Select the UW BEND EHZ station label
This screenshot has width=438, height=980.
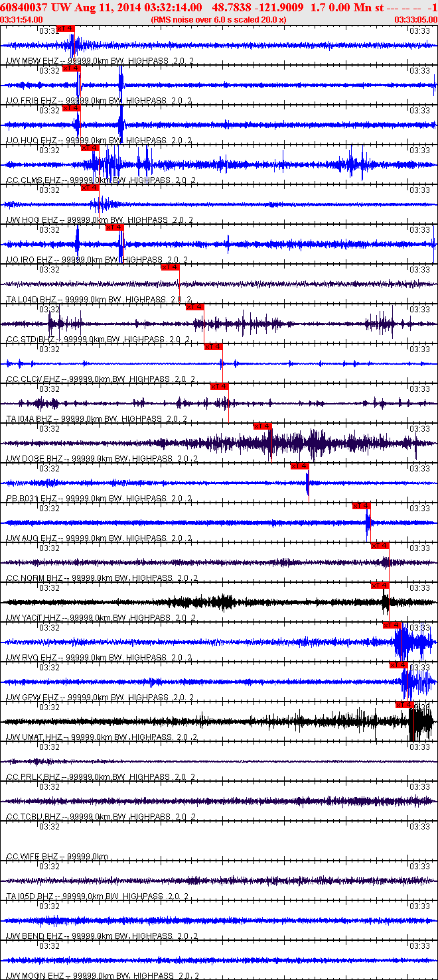tap(102, 936)
